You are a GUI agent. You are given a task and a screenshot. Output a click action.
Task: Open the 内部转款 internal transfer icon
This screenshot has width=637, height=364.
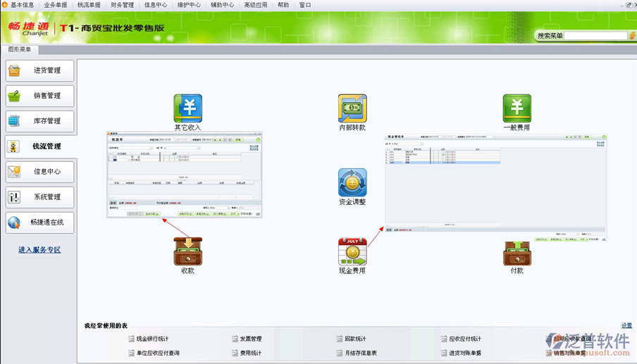coord(352,108)
